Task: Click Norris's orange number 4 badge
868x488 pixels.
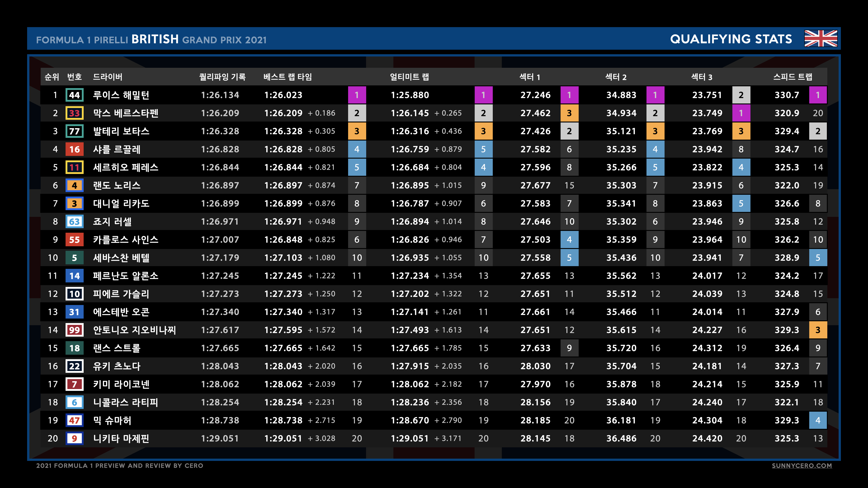Action: (x=74, y=185)
